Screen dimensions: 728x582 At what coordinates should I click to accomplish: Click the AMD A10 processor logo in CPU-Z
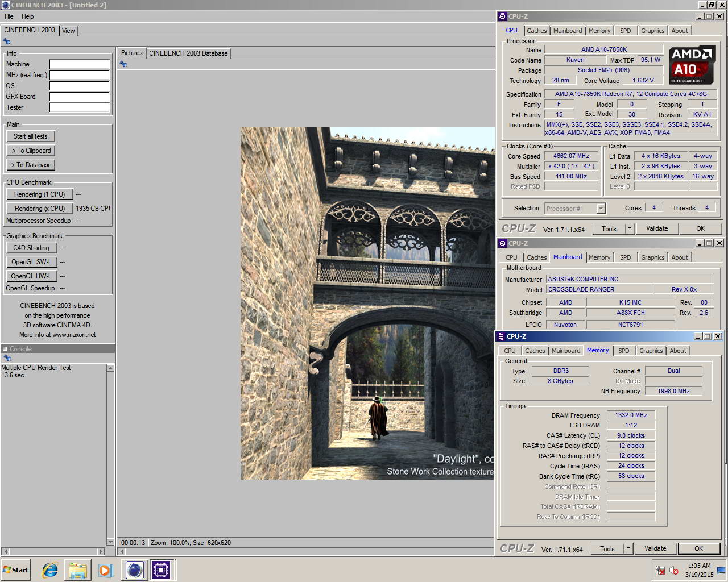point(692,65)
